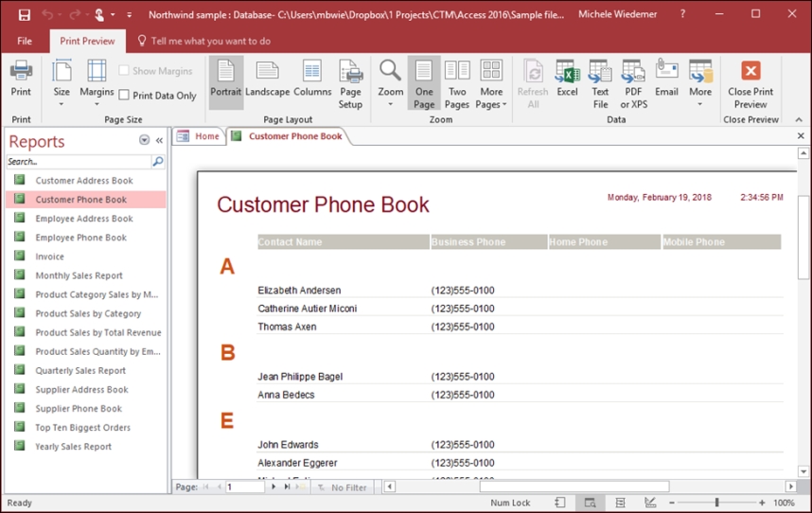Click Print Preview view icon in status bar
Screen dimensions: 812x513
point(590,503)
